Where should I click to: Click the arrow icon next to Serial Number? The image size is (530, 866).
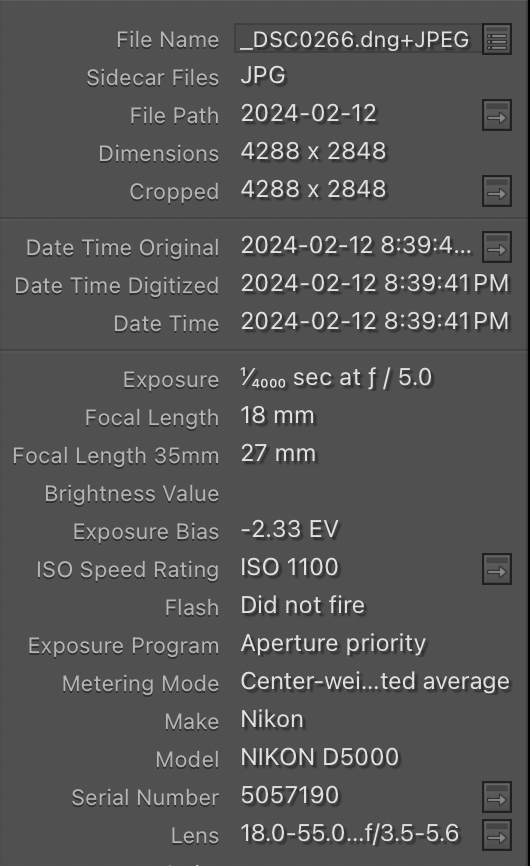tap(497, 797)
